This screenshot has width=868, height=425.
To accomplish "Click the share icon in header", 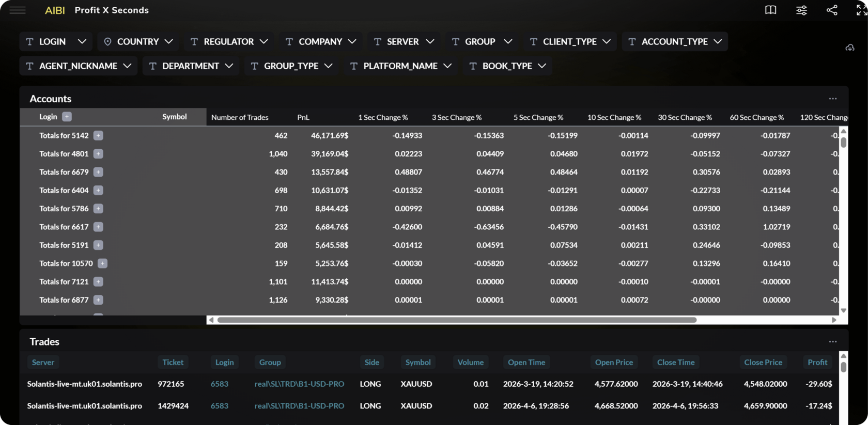I will coord(832,10).
